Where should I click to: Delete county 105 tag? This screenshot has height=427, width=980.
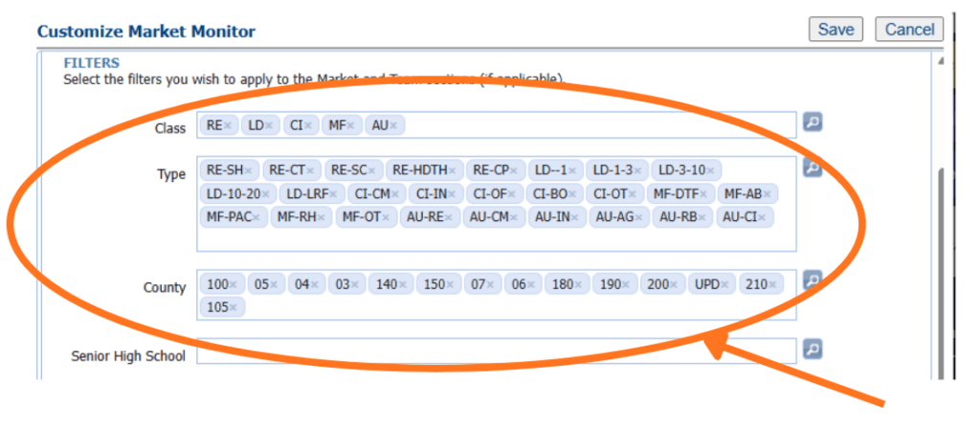(x=235, y=308)
